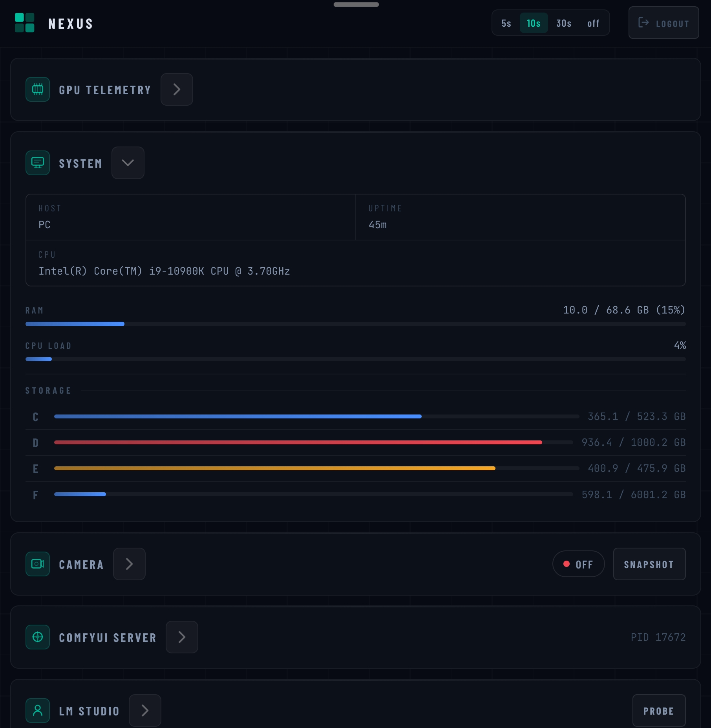711x728 pixels.
Task: Toggle the Camera OFF indicator
Action: coord(578,564)
